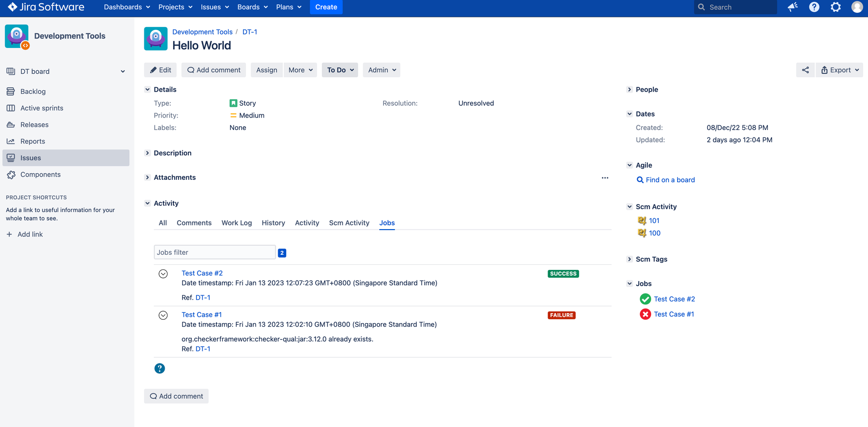The image size is (868, 427).
Task: Collapse the Jobs side panel section
Action: [x=629, y=283]
